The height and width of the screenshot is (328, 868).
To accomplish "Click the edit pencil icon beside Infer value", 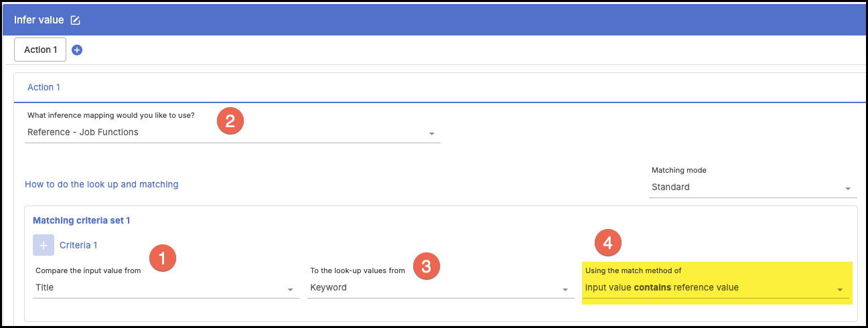I will [x=76, y=20].
